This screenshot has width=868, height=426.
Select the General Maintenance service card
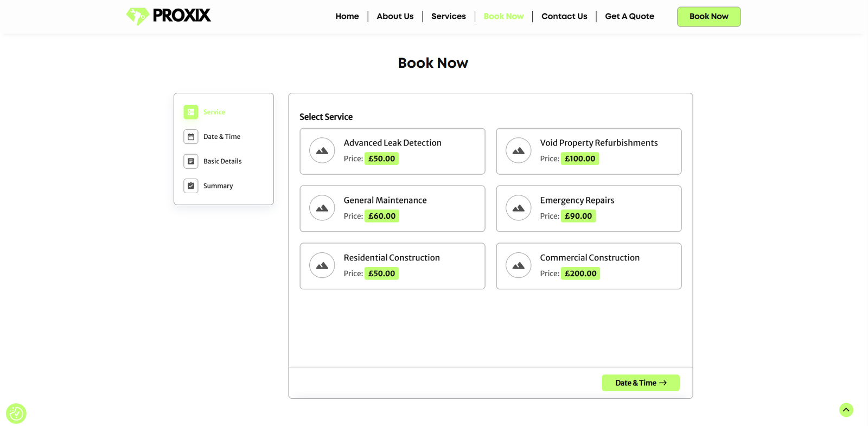tap(392, 209)
